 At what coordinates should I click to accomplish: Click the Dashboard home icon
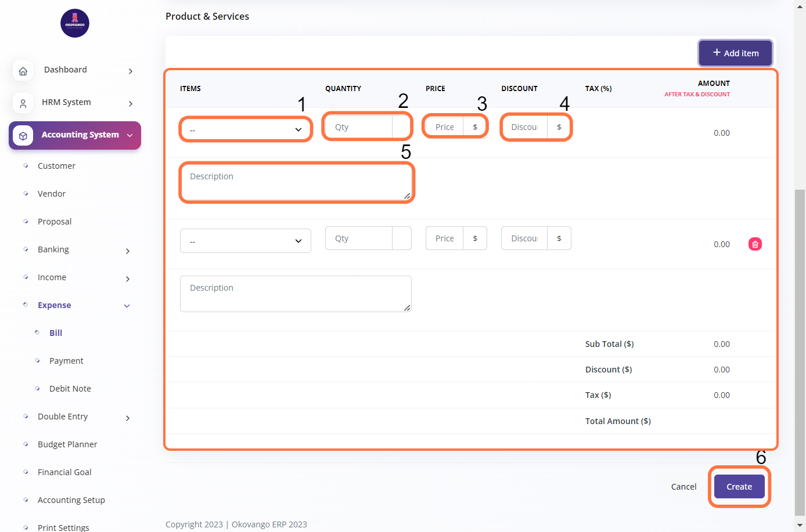[23, 71]
